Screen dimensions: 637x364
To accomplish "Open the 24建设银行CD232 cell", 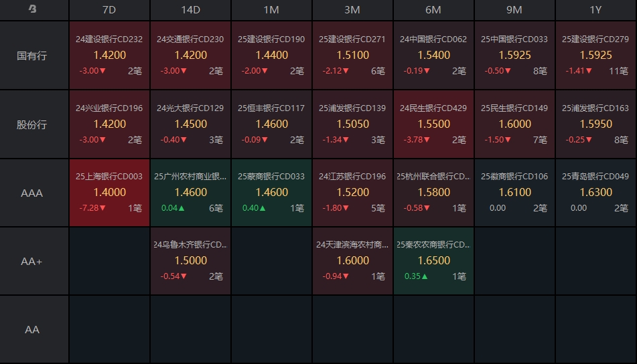I will [x=109, y=55].
